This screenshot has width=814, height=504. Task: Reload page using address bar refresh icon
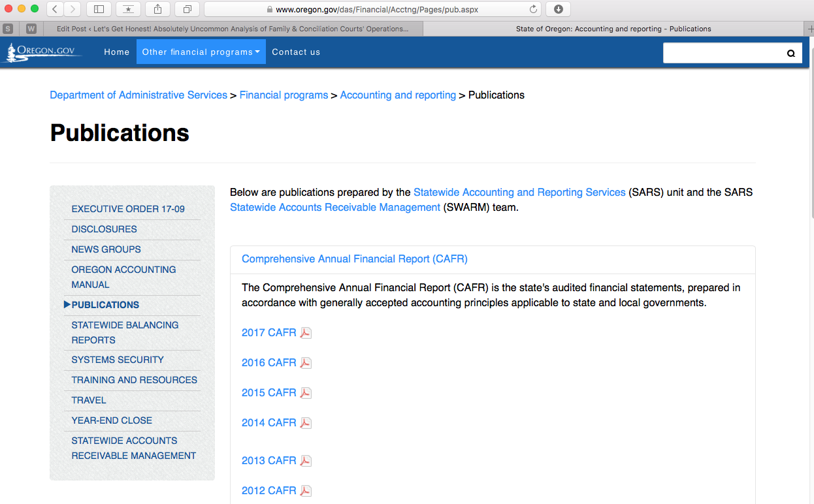click(x=533, y=9)
